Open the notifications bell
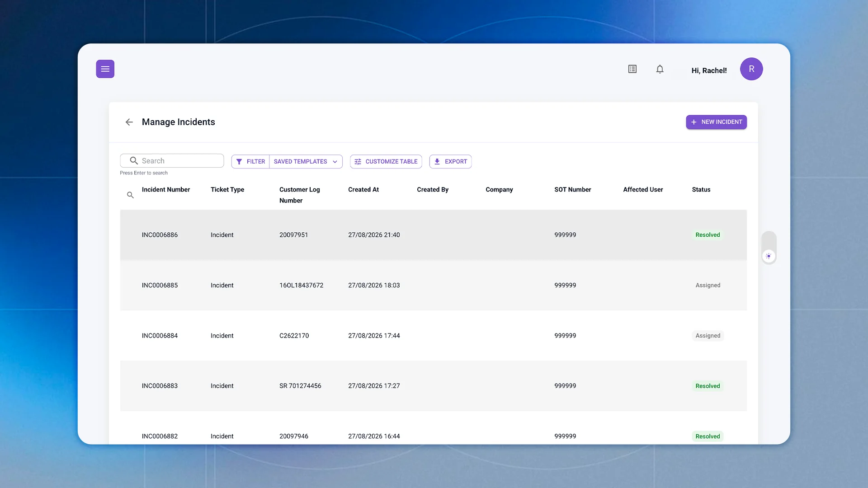 point(660,69)
